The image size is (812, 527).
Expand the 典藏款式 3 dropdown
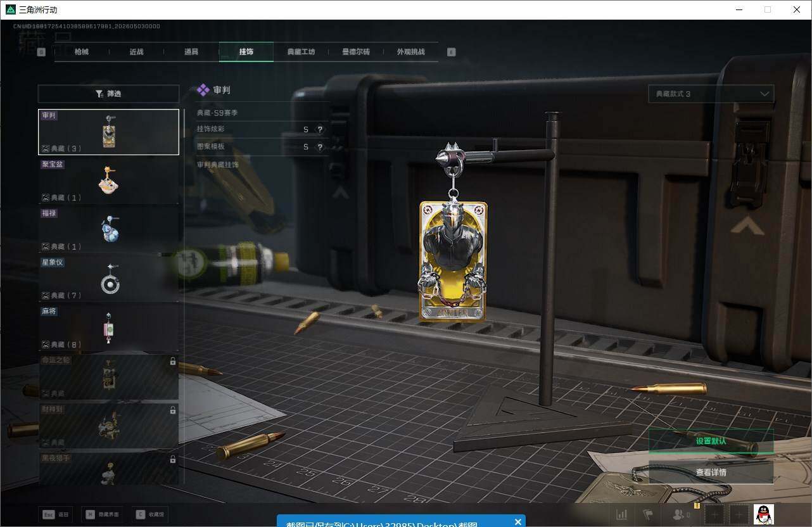point(711,94)
